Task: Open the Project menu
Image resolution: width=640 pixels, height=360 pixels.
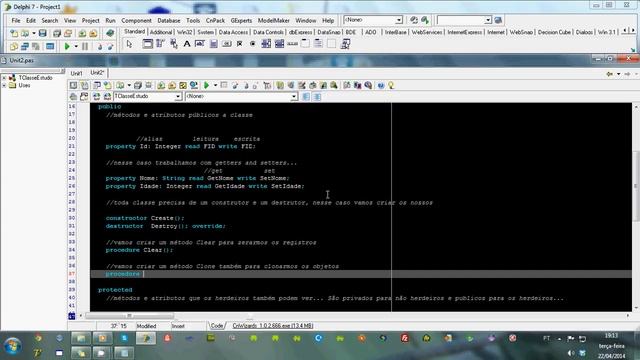Action: 90,20
